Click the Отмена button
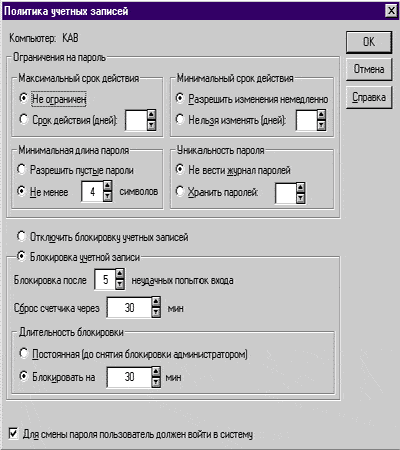 369,69
